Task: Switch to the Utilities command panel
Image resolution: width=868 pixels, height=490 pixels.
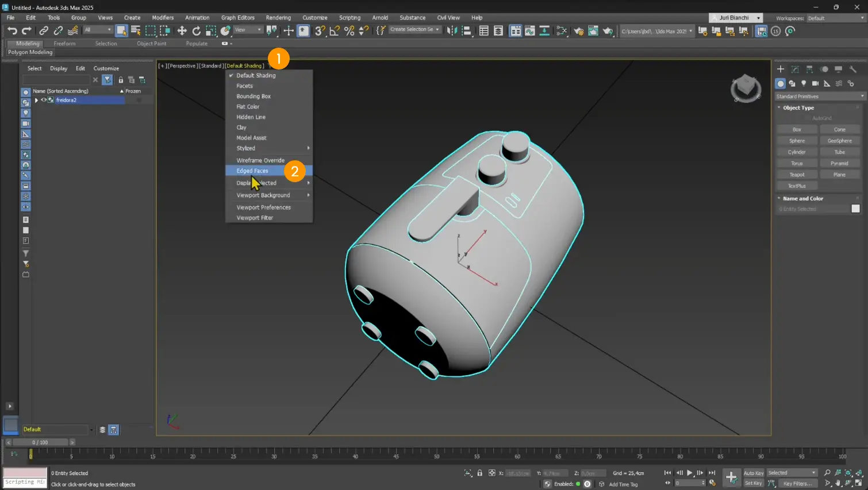Action: click(x=853, y=69)
